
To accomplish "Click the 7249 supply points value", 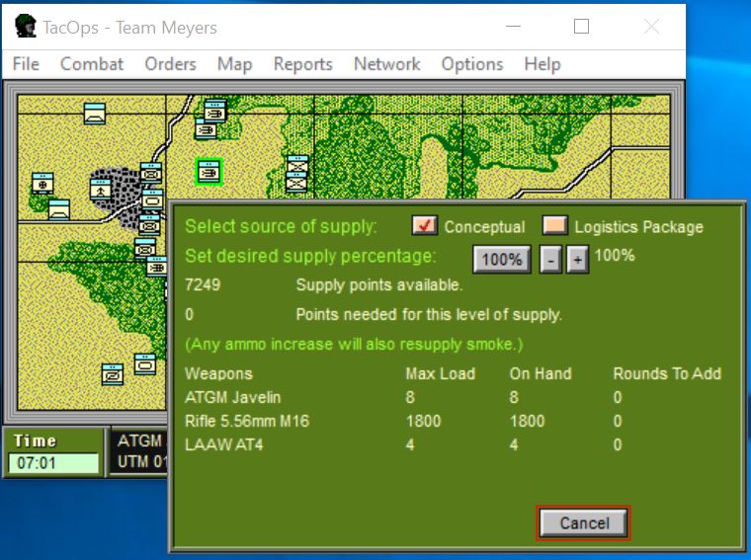I will (203, 284).
